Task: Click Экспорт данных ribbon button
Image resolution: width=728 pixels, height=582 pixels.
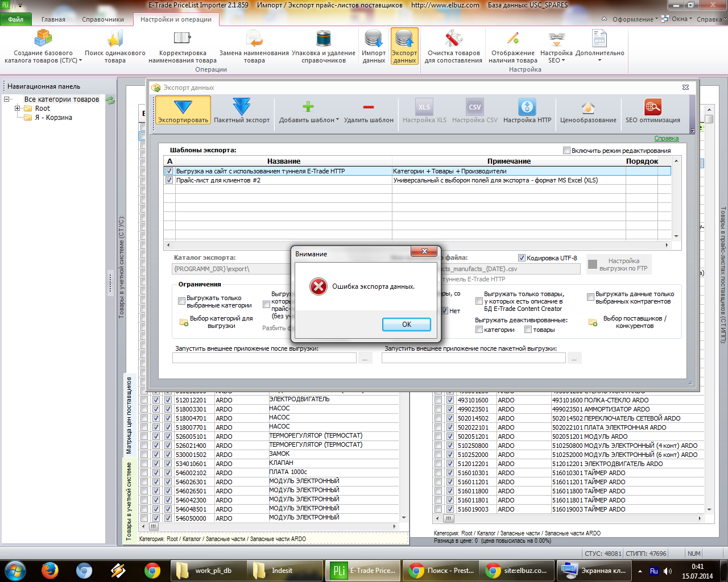Action: (x=404, y=47)
